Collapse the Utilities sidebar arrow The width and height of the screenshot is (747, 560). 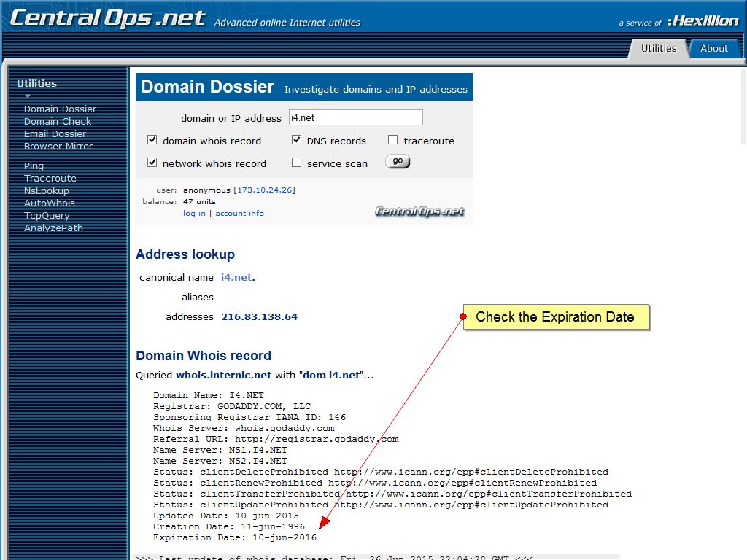[x=28, y=96]
